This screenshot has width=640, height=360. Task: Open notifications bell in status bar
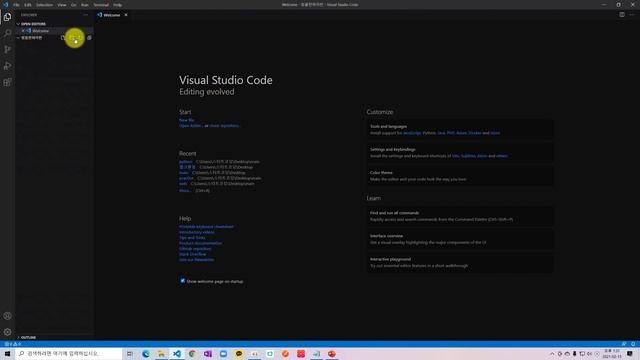633,344
